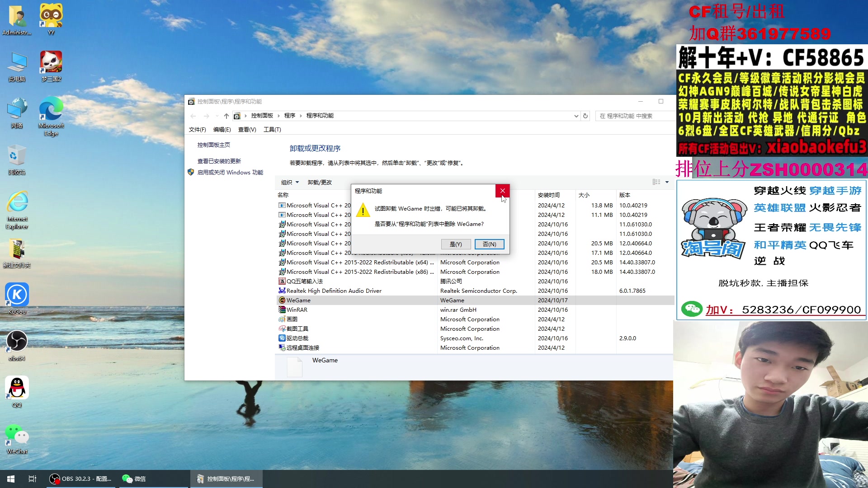868x488 pixels.
Task: Open the Recycle Bin (回收站) icon
Action: click(17, 160)
